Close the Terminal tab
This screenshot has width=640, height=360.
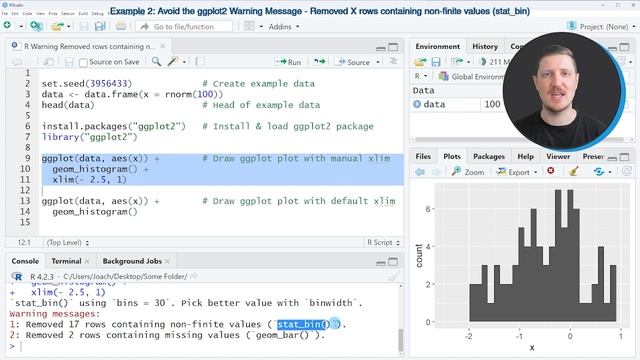87,261
